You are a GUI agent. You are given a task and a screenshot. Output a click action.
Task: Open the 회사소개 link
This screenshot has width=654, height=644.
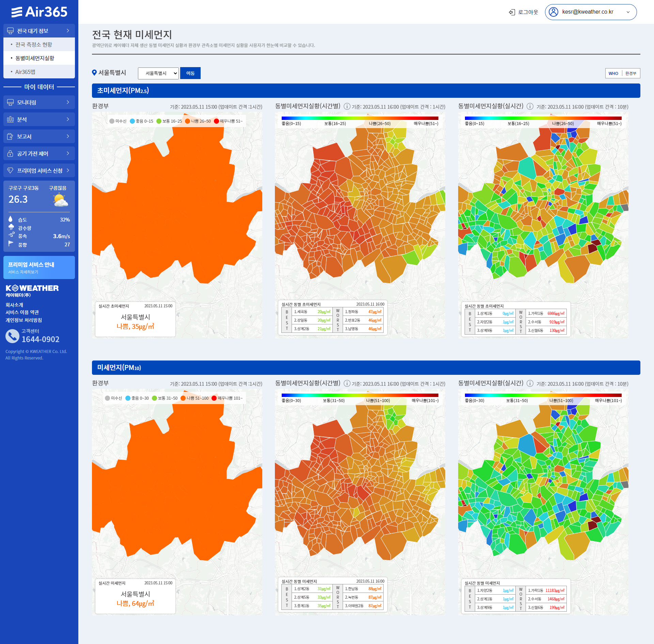14,305
